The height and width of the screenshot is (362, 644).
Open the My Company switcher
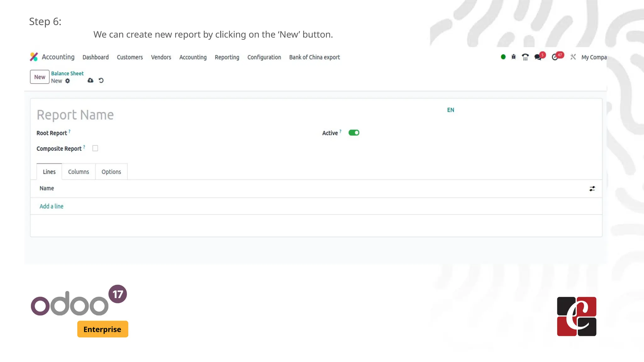tap(594, 57)
